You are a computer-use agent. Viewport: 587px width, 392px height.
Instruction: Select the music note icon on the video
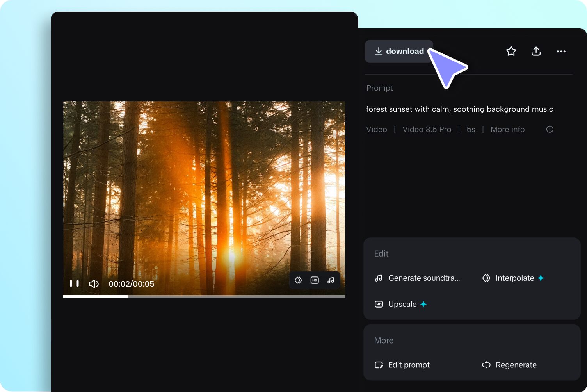[331, 280]
